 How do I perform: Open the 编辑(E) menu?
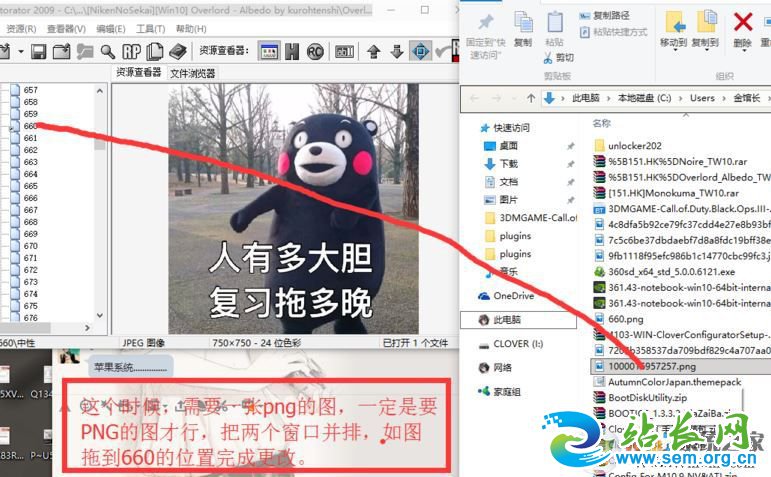pos(111,29)
